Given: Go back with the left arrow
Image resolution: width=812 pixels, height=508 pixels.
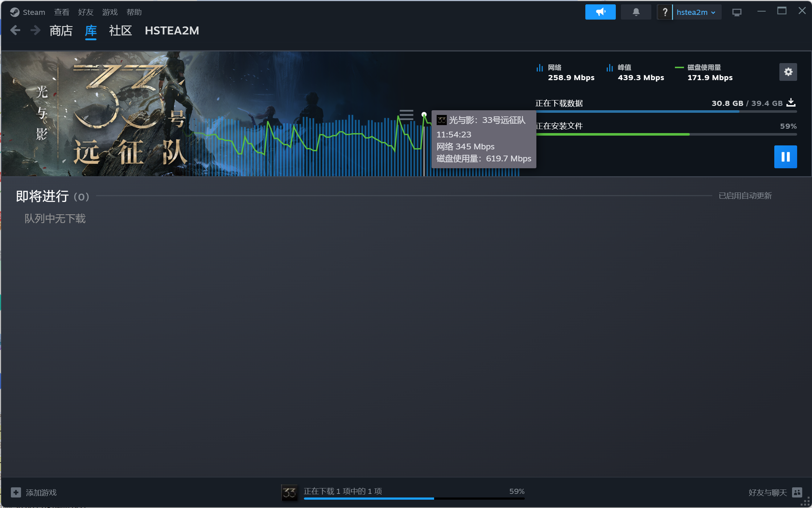Looking at the screenshot, I should 15,30.
